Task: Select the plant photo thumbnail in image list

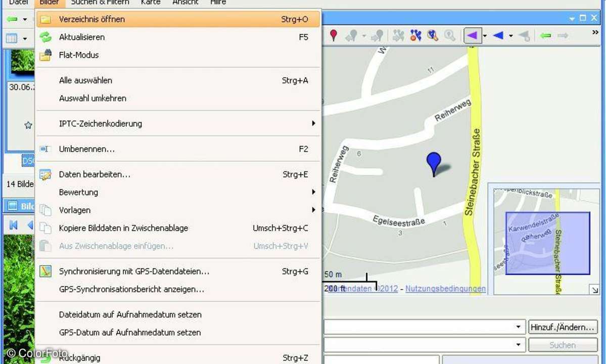Action: coord(22,62)
